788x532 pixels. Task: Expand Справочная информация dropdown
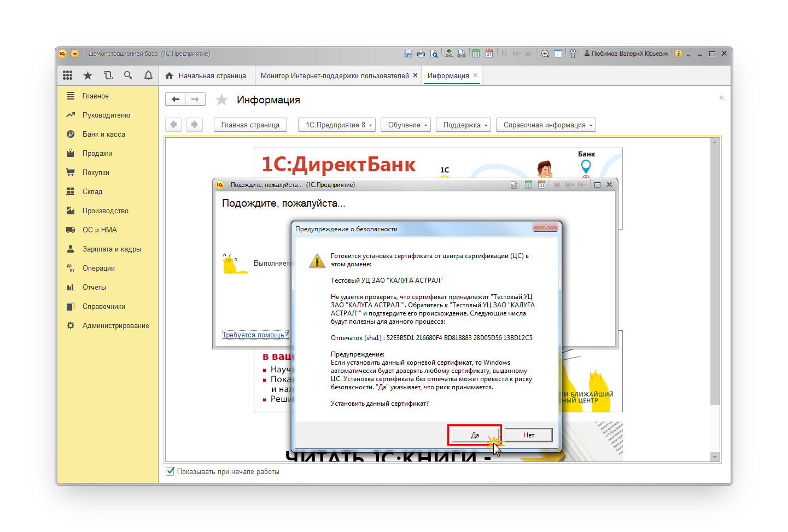point(546,125)
